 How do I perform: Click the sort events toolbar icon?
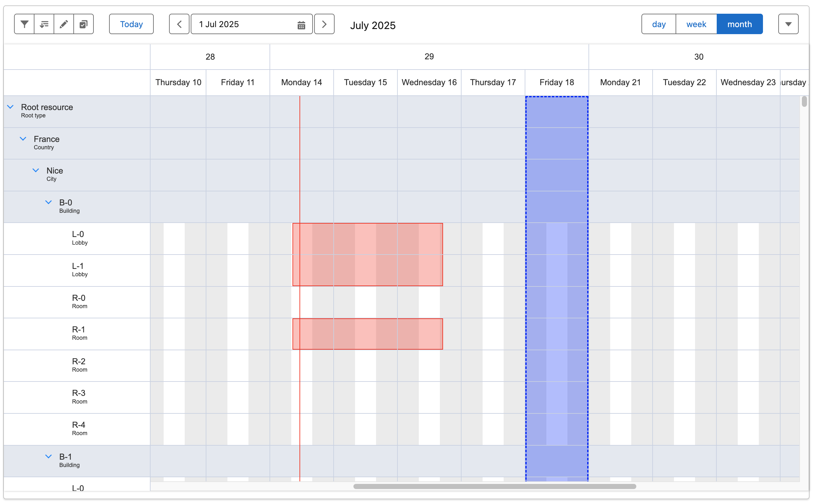pos(44,24)
